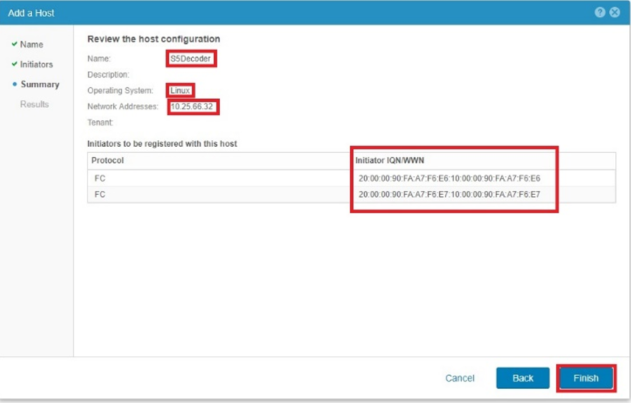Click the WWN ending in F6:E6
The image size is (631, 403).
(x=449, y=178)
